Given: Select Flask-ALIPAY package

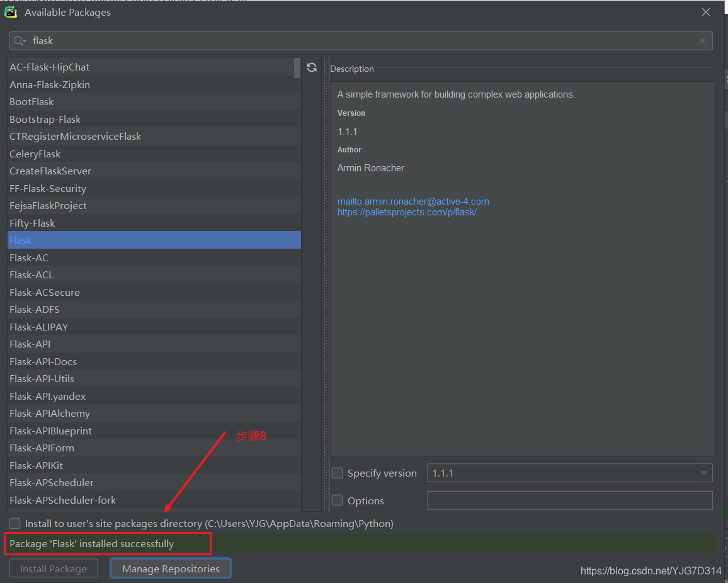Looking at the screenshot, I should [154, 327].
